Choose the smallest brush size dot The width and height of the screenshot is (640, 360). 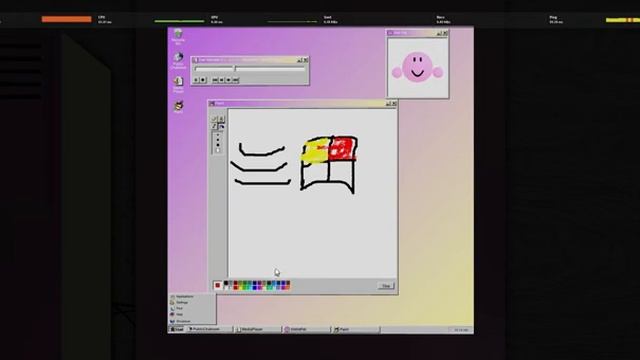218,135
